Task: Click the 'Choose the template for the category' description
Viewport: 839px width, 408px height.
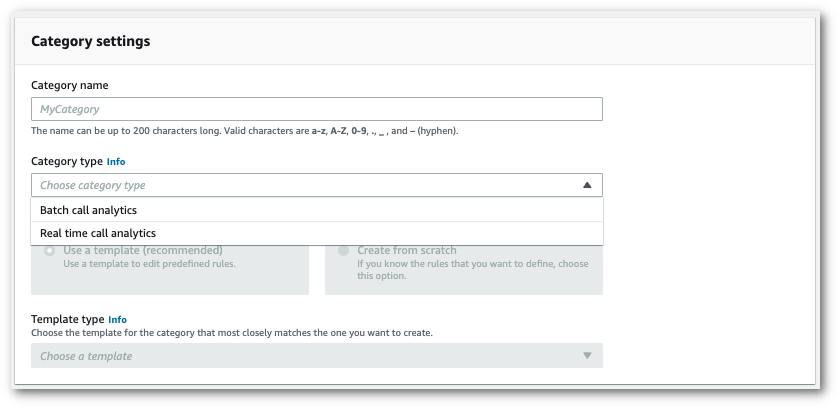Action: [232, 332]
